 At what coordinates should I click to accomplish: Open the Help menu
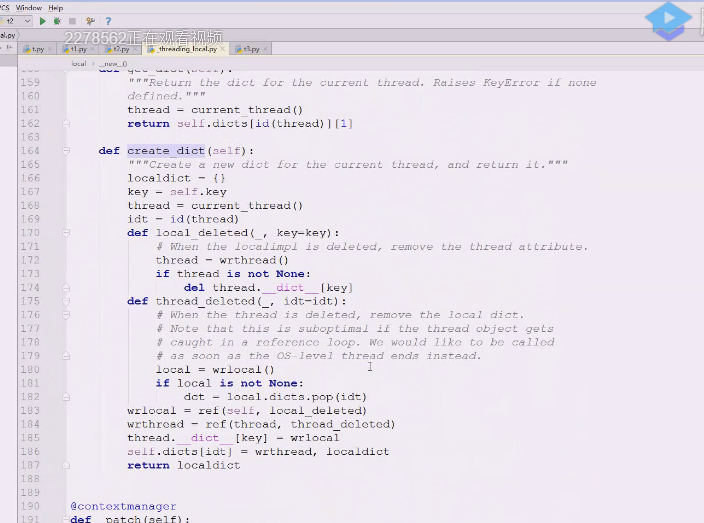pyautogui.click(x=56, y=8)
